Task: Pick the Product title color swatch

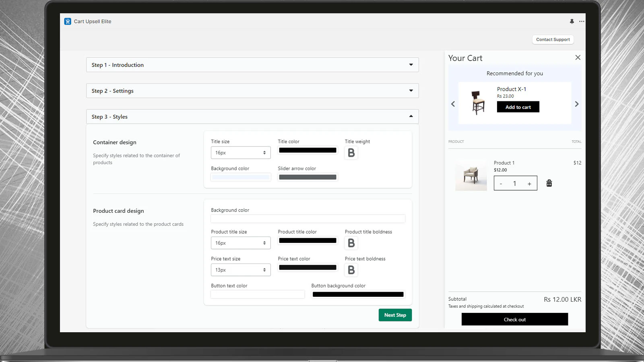Action: pyautogui.click(x=308, y=241)
